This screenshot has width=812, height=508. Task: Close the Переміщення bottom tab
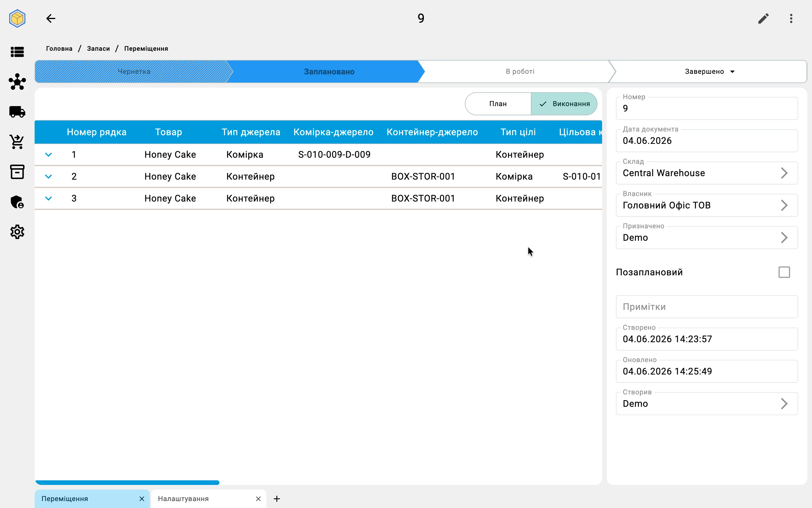click(142, 498)
